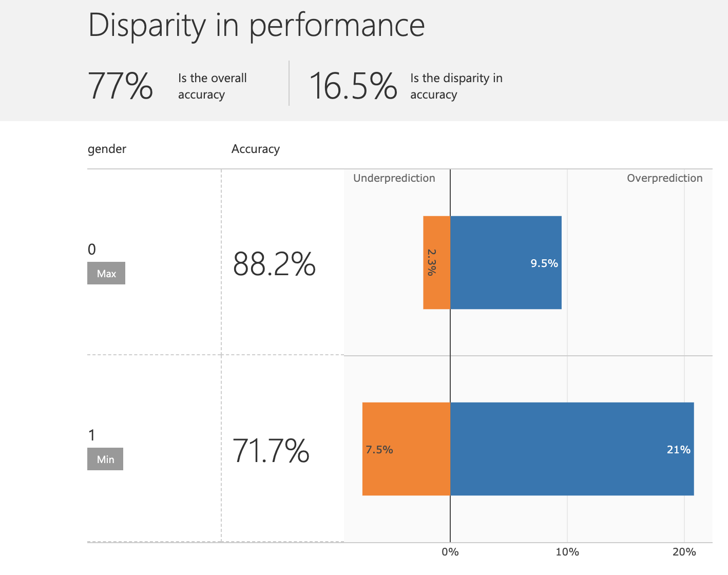Click the Min badge under gender 1

tap(105, 459)
